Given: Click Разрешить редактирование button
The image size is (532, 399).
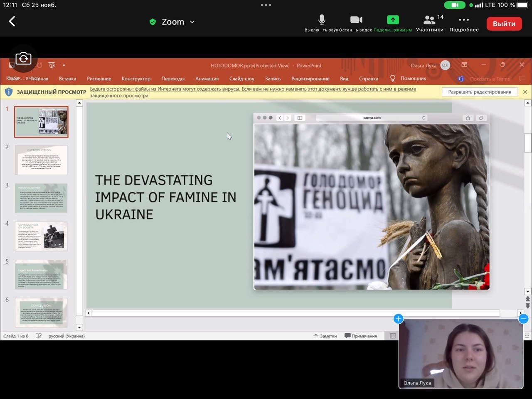Looking at the screenshot, I should (x=479, y=92).
